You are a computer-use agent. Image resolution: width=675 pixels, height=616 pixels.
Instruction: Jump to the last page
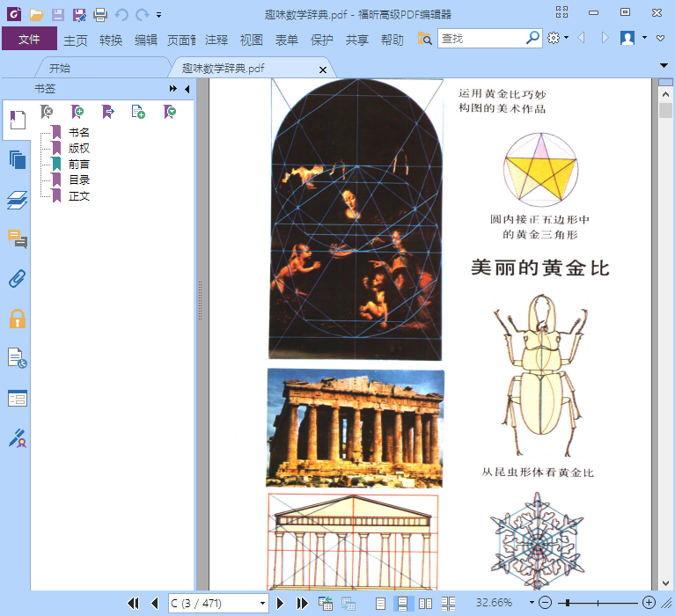302,603
